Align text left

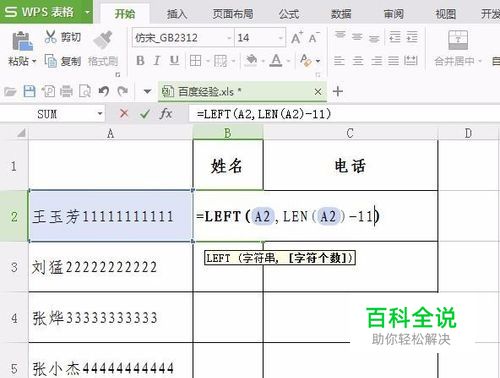339,61
